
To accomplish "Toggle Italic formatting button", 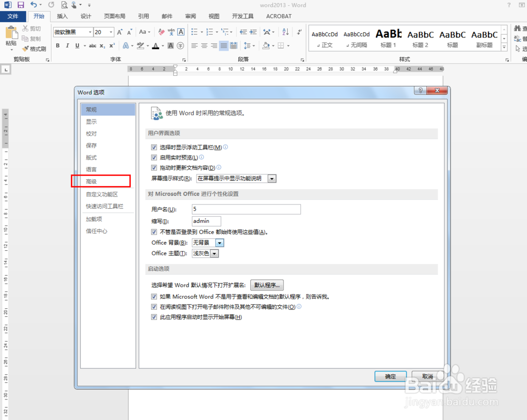I will [x=67, y=46].
